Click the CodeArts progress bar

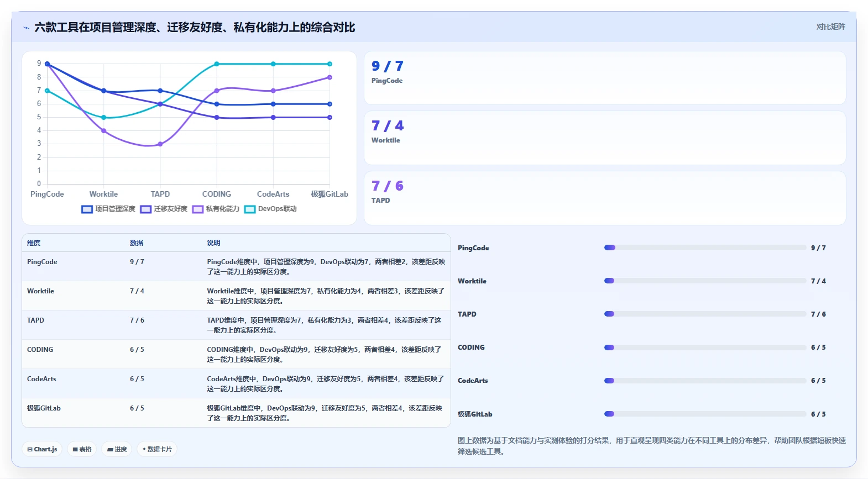click(705, 381)
